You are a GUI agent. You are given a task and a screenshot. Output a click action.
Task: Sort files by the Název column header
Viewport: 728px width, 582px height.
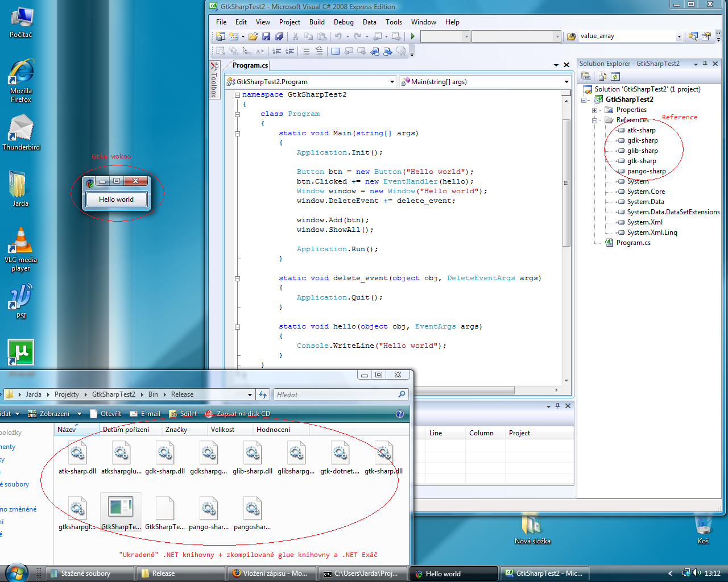click(76, 430)
